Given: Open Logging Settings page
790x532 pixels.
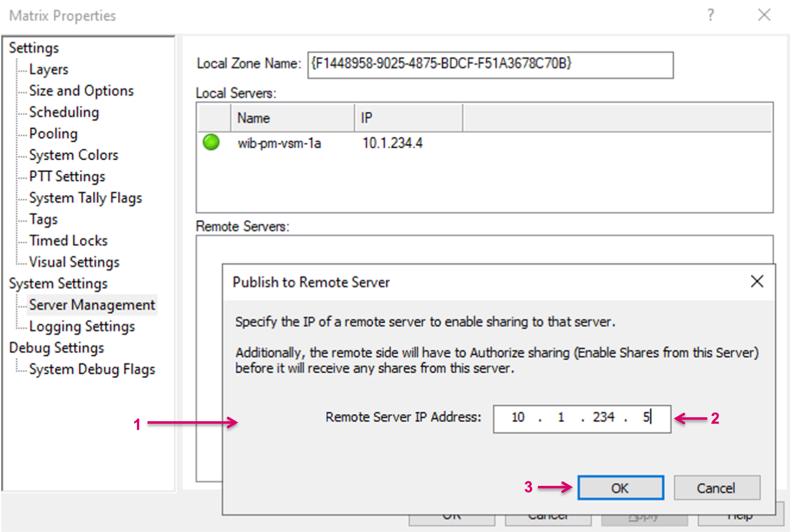Looking at the screenshot, I should pos(82,326).
